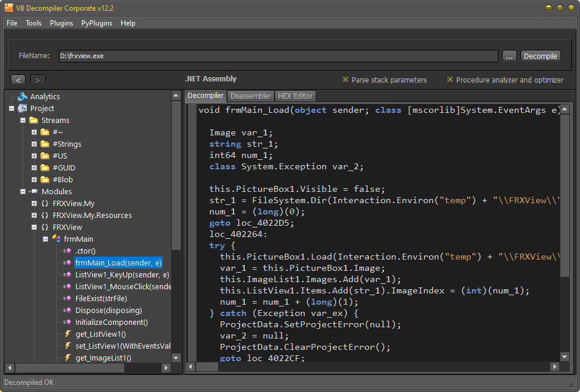Click the FRXView namespace braces icon
Screen dimensions: 580x392
(45, 227)
